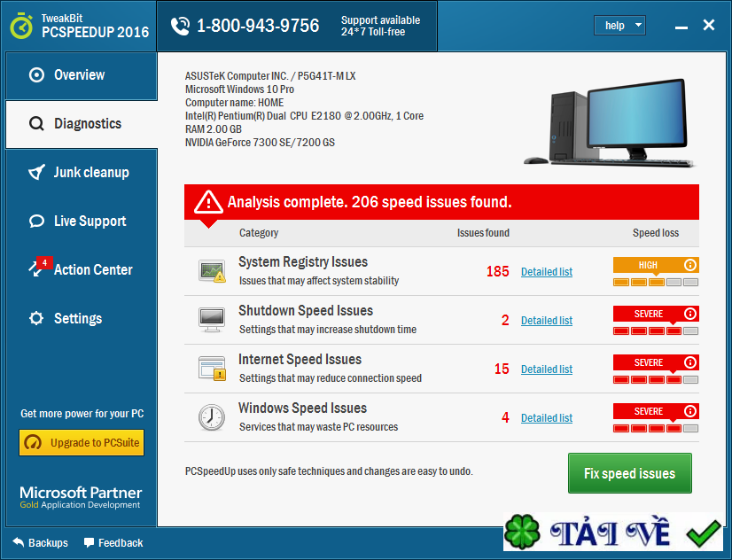Click Fix speed issues button
Image resolution: width=732 pixels, height=560 pixels.
coord(630,473)
